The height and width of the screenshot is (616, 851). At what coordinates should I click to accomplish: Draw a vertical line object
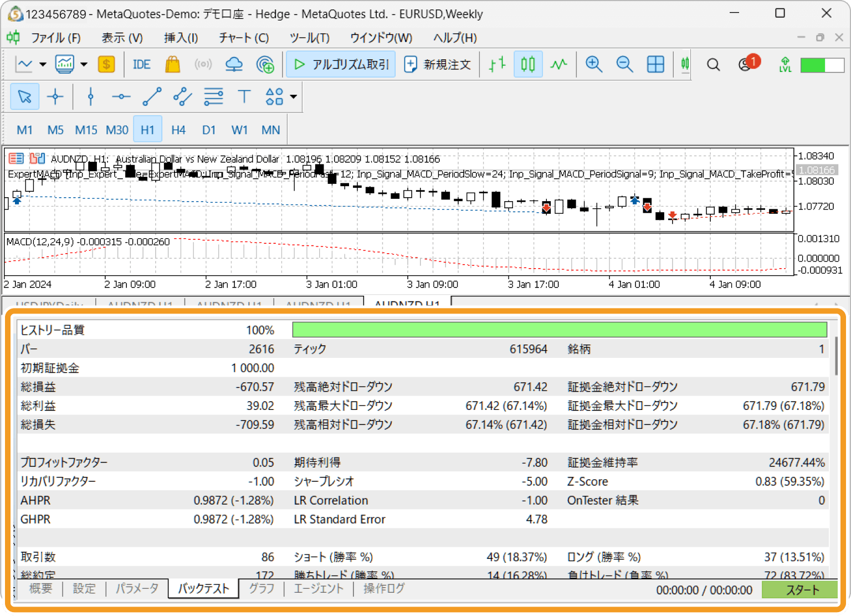(91, 97)
